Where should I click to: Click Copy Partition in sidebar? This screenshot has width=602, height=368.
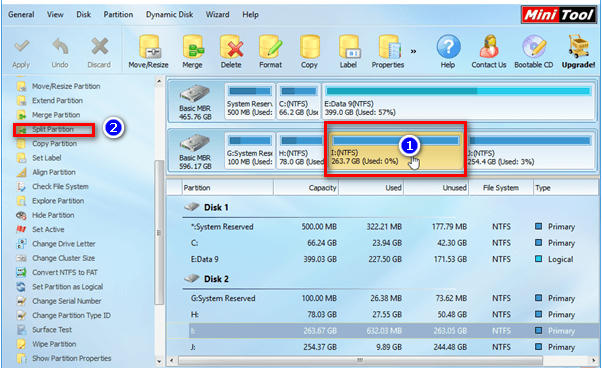click(54, 144)
